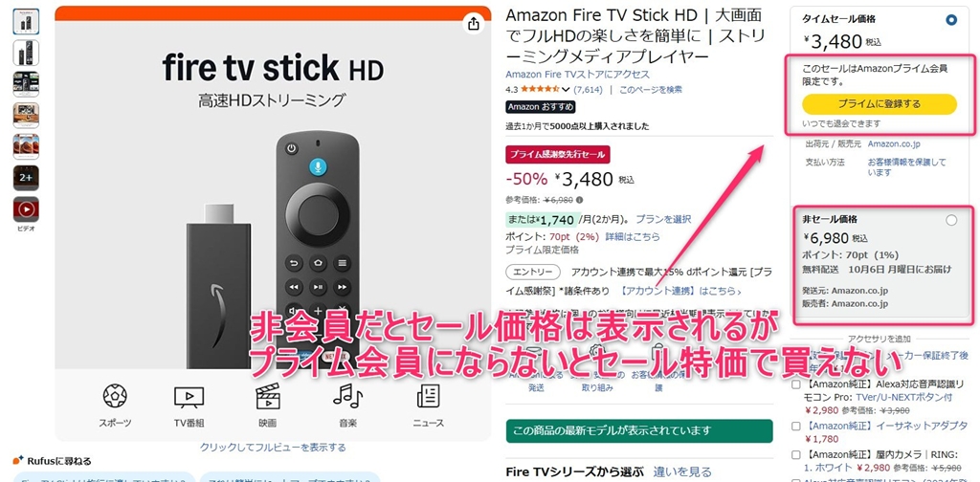Check the 屋内カメラ RING accessory checkbox
Viewport: 980px width, 482px height.
point(795,454)
